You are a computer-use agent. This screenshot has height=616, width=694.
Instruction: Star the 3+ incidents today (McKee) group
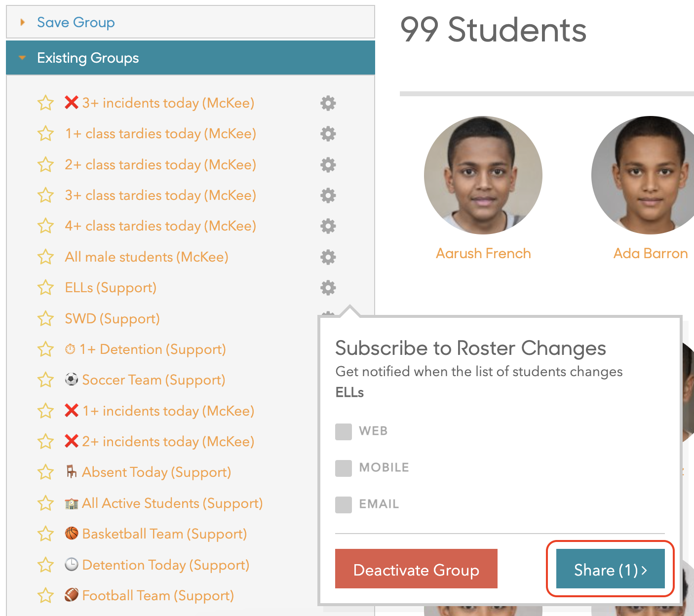point(46,103)
